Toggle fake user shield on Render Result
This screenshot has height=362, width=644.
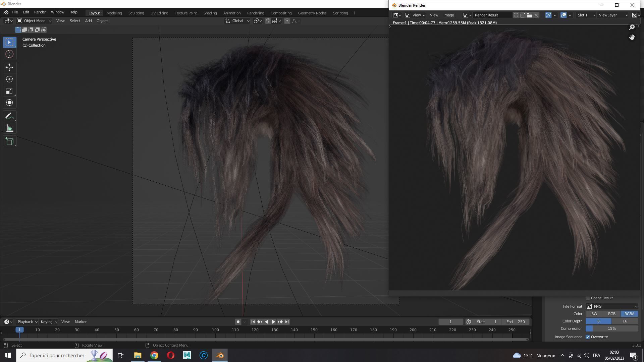(x=516, y=15)
